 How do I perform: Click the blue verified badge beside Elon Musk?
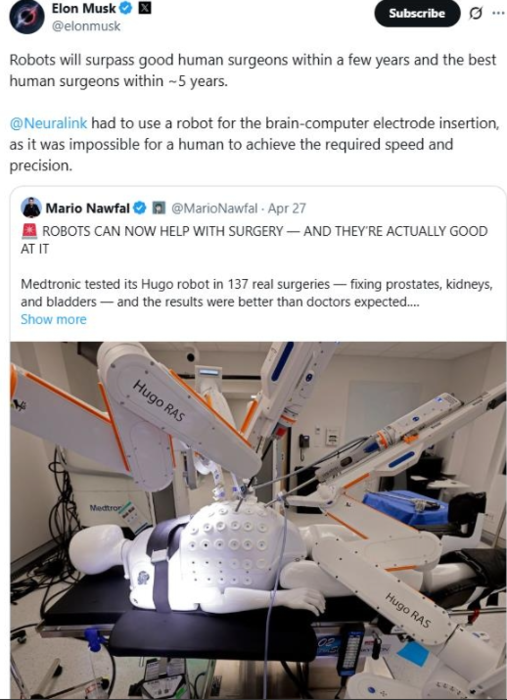127,8
